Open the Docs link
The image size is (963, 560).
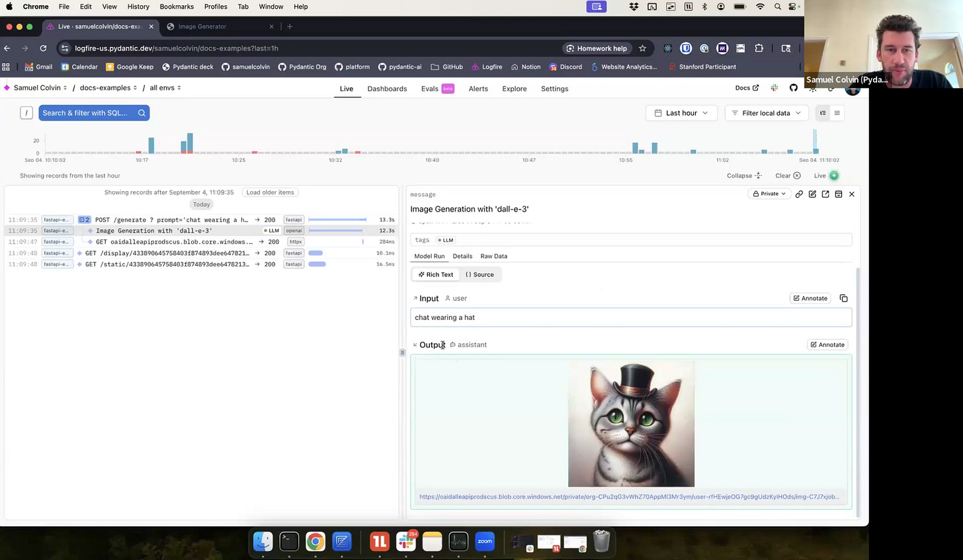tap(747, 88)
